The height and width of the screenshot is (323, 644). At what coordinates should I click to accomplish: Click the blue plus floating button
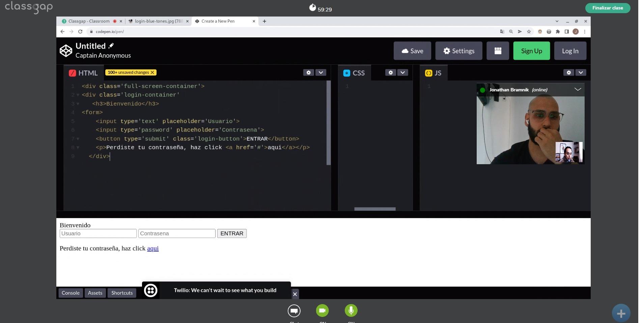[x=621, y=314]
